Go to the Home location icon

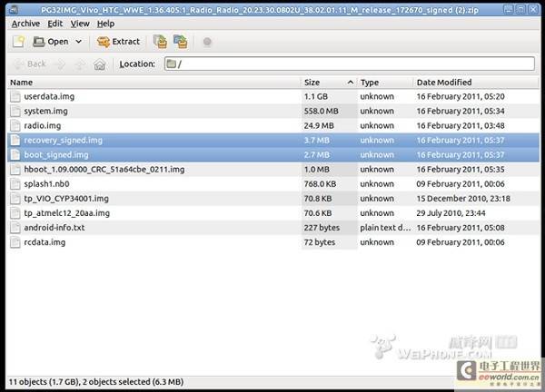pos(100,64)
